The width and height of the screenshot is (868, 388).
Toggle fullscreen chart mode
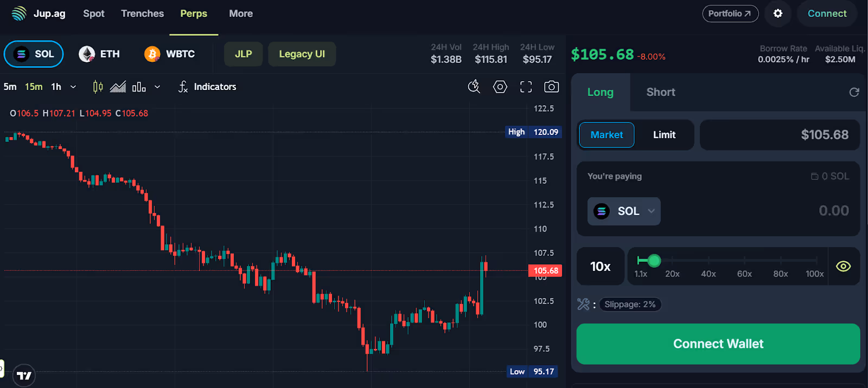pos(526,87)
